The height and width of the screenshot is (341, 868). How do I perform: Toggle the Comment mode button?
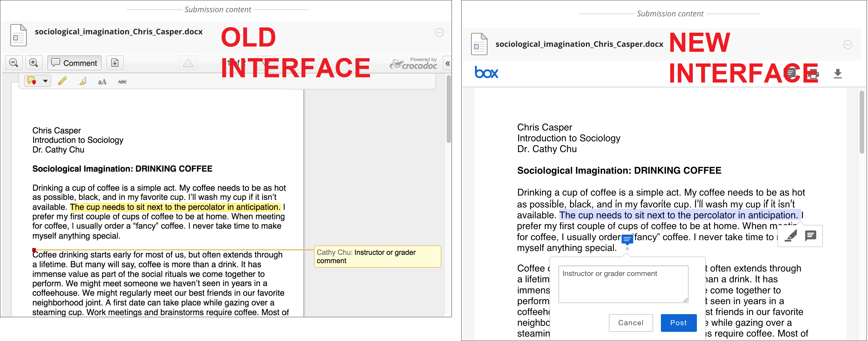(x=74, y=63)
